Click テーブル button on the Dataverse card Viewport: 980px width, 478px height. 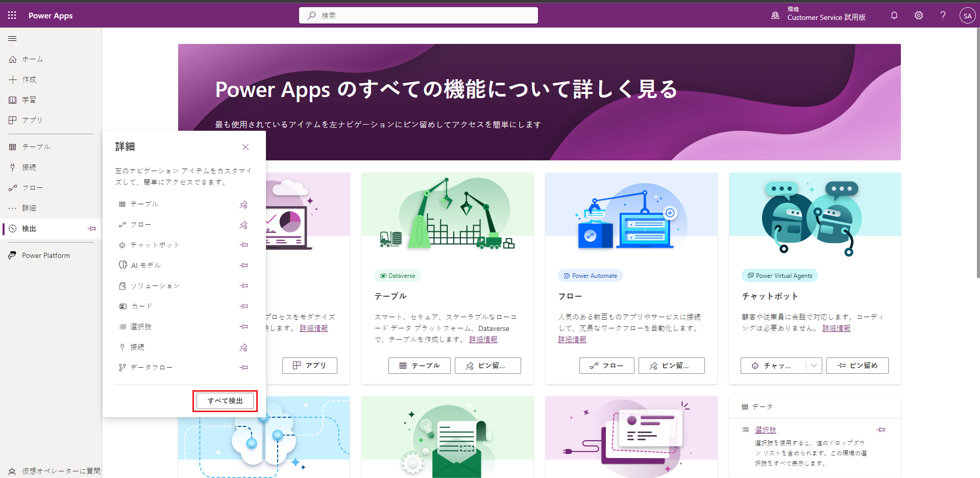pyautogui.click(x=420, y=366)
